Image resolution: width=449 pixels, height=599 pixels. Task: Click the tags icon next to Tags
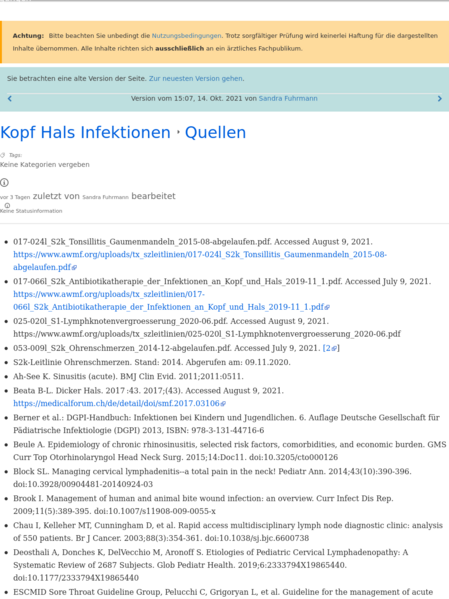pyautogui.click(x=3, y=155)
